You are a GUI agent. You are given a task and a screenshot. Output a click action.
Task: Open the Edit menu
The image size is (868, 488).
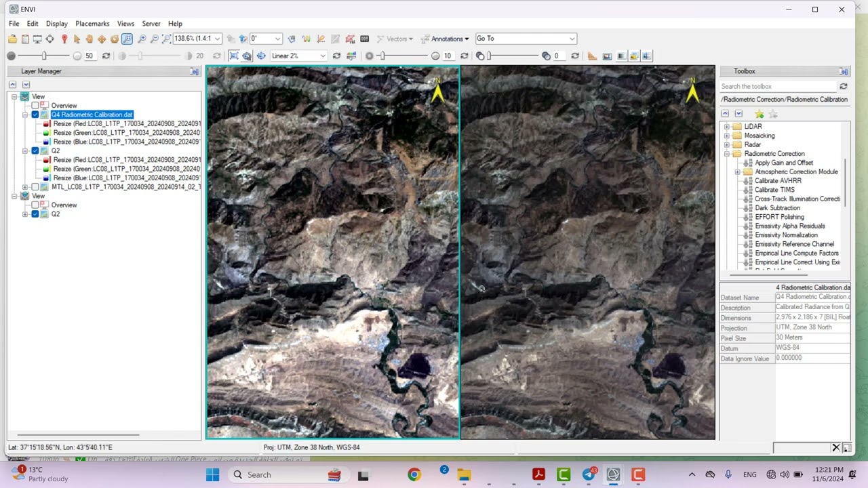pyautogui.click(x=33, y=24)
